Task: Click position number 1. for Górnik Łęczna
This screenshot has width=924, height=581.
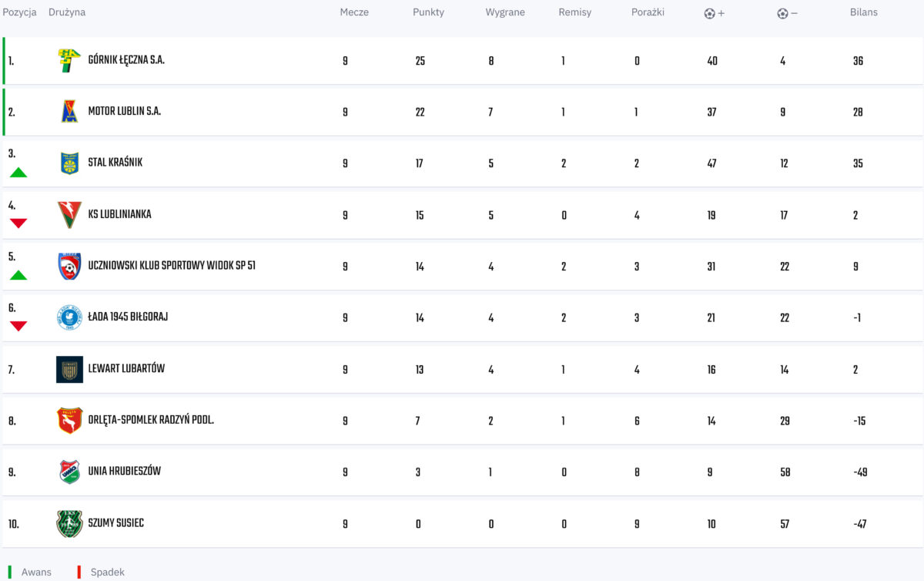Action: (11, 61)
